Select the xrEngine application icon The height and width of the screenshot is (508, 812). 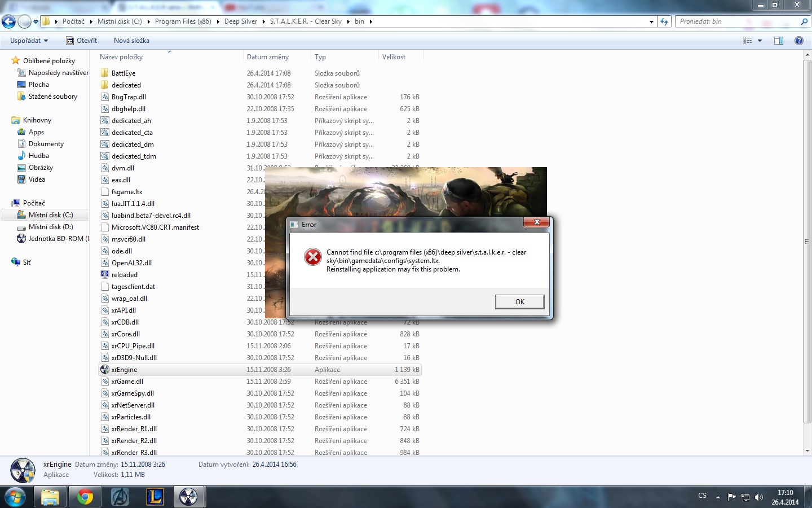pyautogui.click(x=104, y=370)
